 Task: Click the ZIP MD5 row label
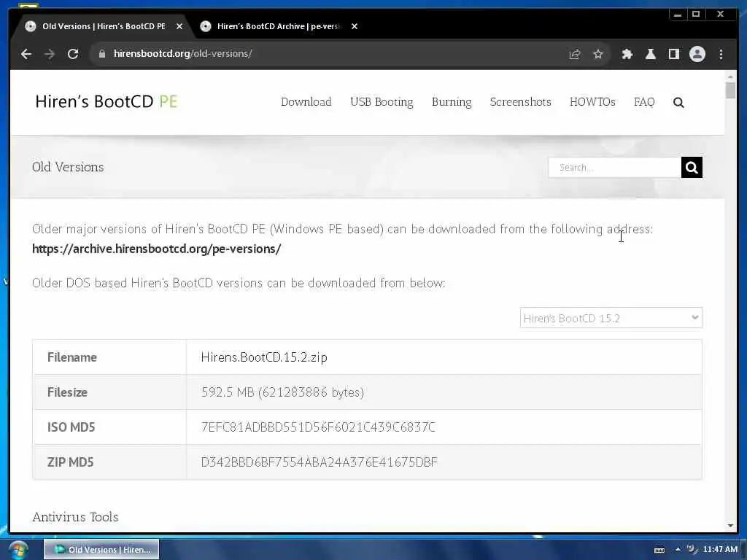click(x=71, y=462)
